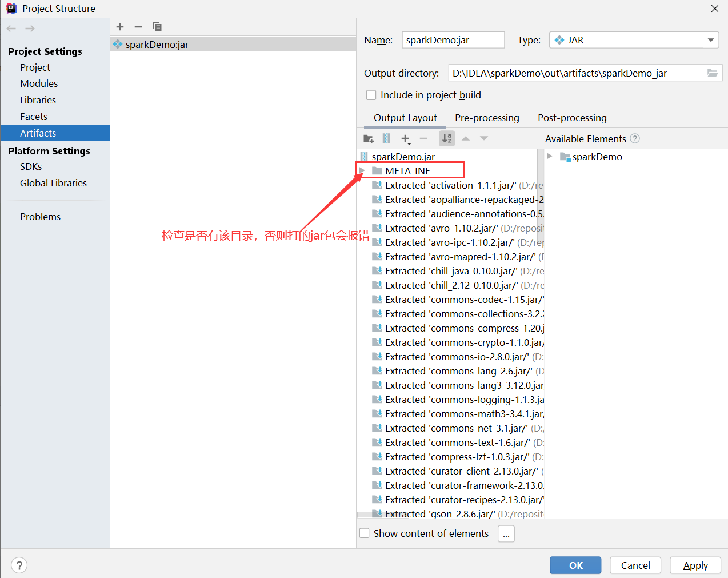Select Extracted 'commons-compress-1.20' entry
The height and width of the screenshot is (578, 728).
[458, 328]
